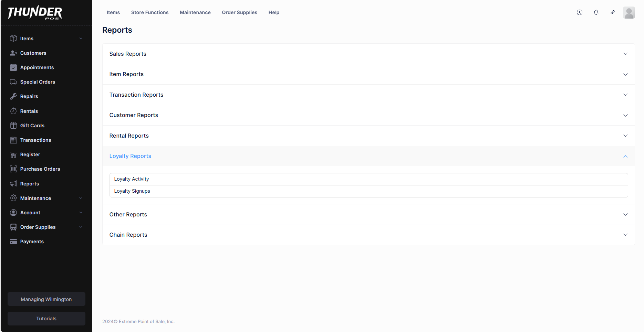The width and height of the screenshot is (644, 332).
Task: Open the notifications bell icon
Action: 596,12
